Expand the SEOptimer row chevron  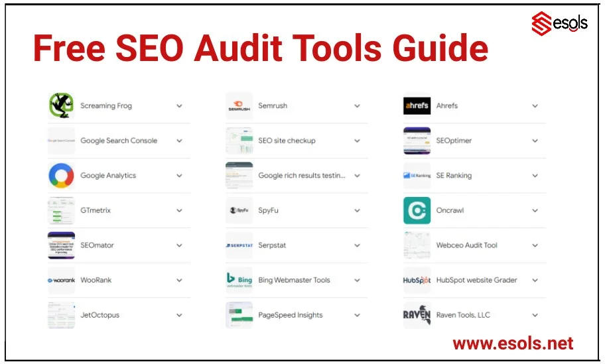pos(535,141)
